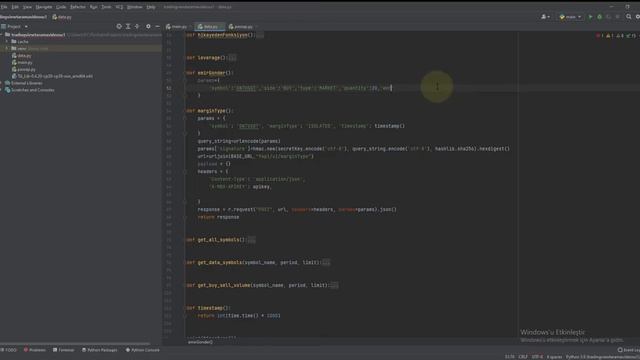The height and width of the screenshot is (360, 640).
Task: Open the Edit menu
Action: point(15,7)
